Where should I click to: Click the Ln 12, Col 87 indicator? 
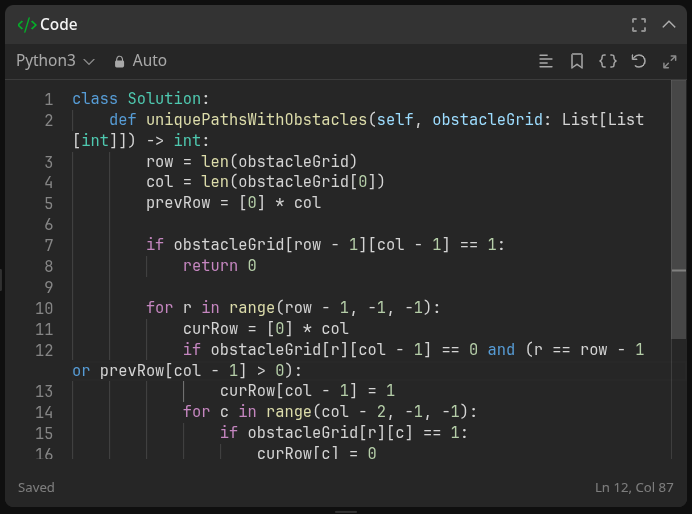634,488
